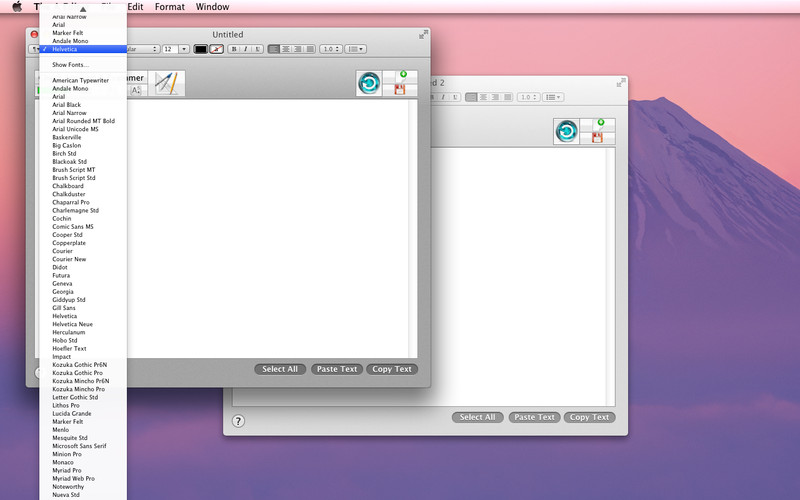Click line spacing 1.0 stepper in Untitled window

pyautogui.click(x=331, y=49)
